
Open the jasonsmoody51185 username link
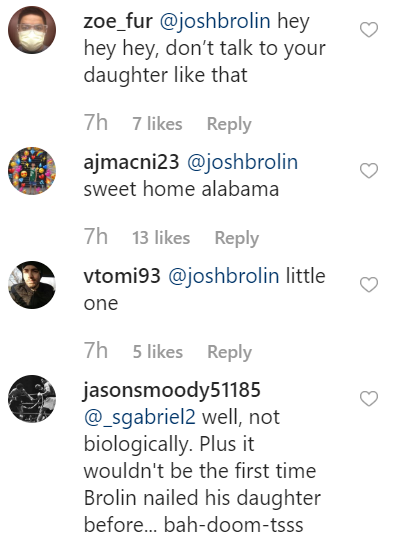[x=172, y=391]
